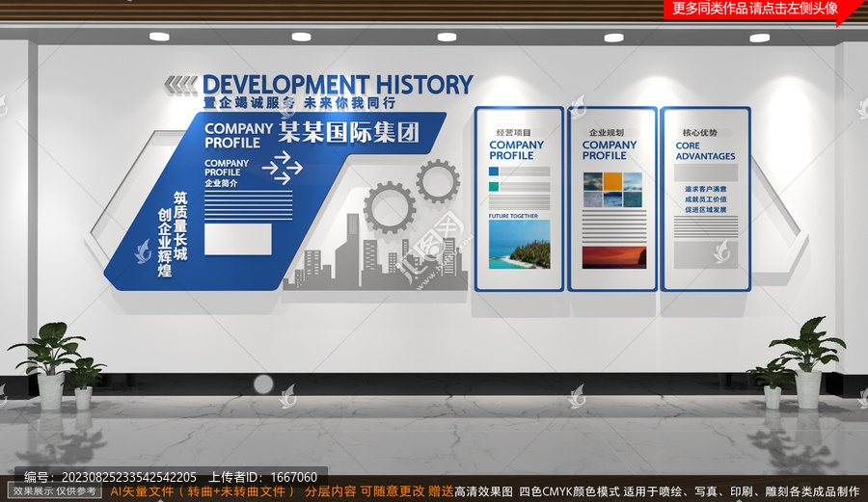Viewport: 868px width, 502px height.
Task: Select the DEVELOPMENT HISTORY heading
Action: (x=338, y=85)
